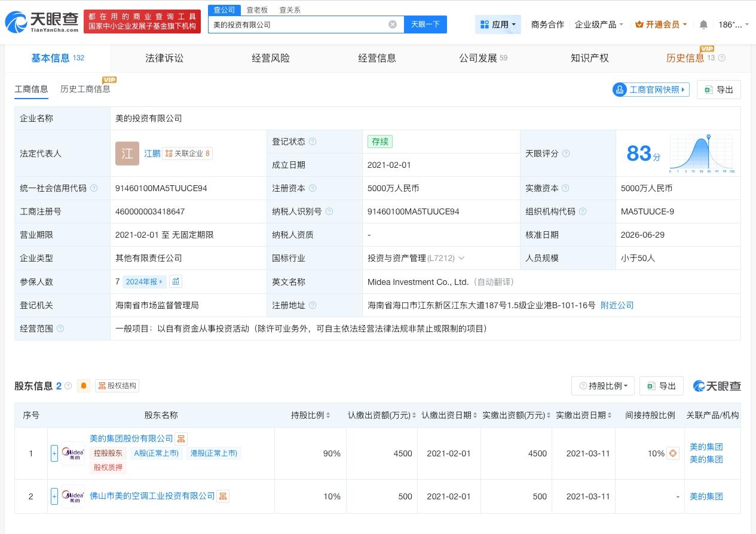The height and width of the screenshot is (534, 756).
Task: Open the 2024年报 report tag
Action: pyautogui.click(x=144, y=281)
